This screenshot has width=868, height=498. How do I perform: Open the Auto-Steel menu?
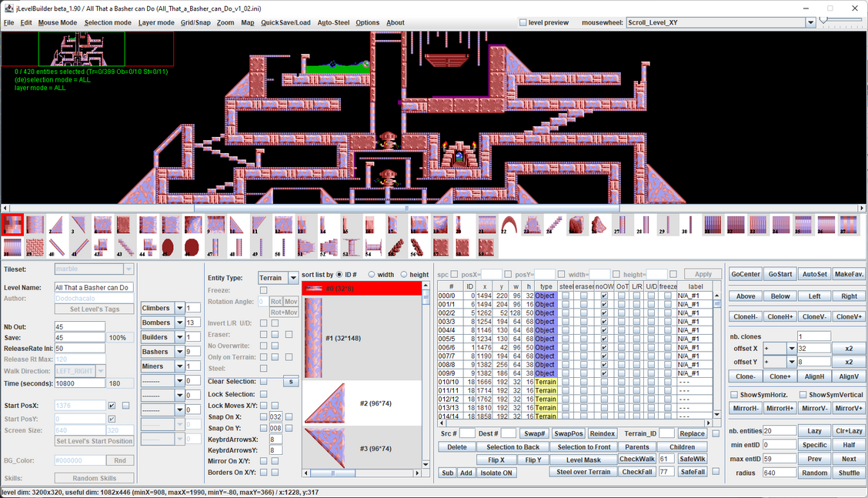pos(333,23)
